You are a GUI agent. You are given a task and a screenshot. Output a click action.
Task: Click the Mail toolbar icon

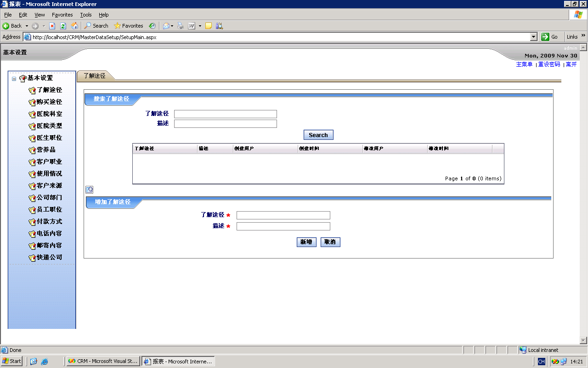166,26
